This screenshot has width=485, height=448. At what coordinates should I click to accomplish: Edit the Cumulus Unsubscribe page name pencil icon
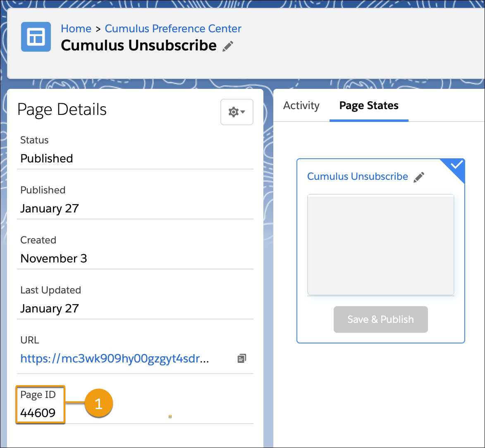click(x=228, y=46)
